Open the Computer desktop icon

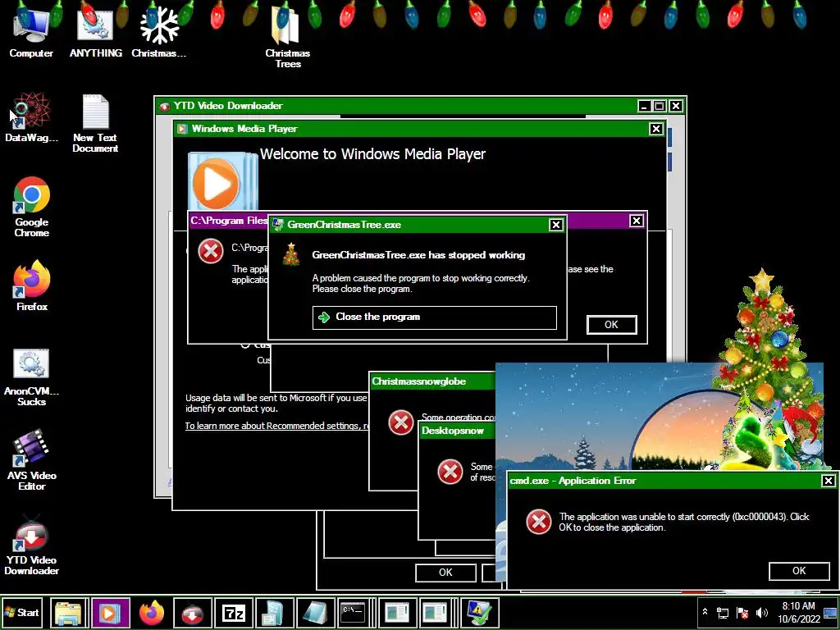(x=31, y=32)
